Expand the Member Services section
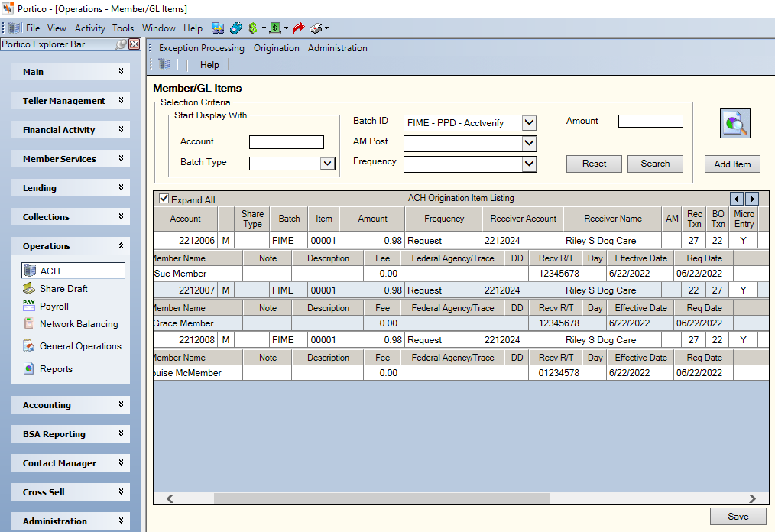Image resolution: width=775 pixels, height=532 pixels. pos(70,159)
